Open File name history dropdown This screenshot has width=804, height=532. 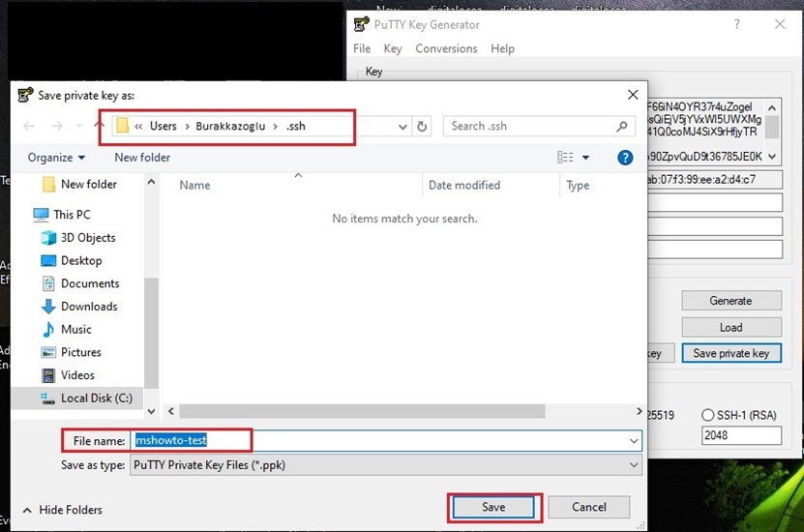634,441
